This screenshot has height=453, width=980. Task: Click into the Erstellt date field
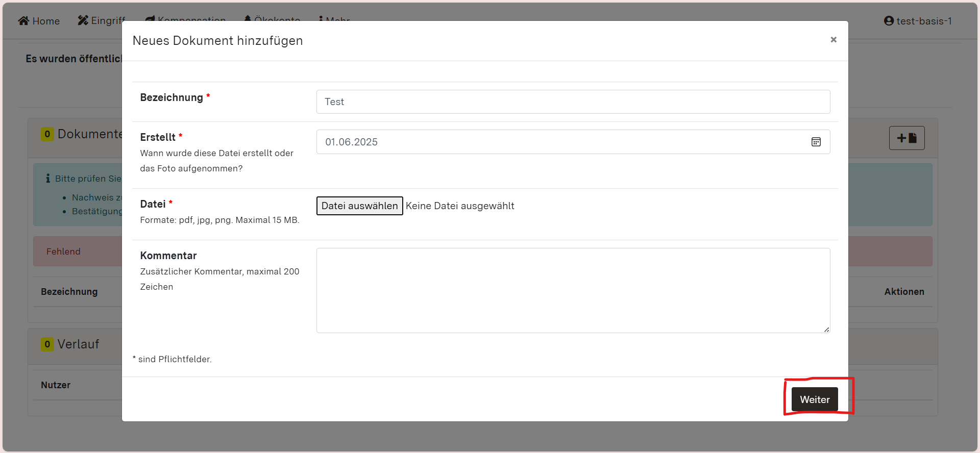[561, 142]
